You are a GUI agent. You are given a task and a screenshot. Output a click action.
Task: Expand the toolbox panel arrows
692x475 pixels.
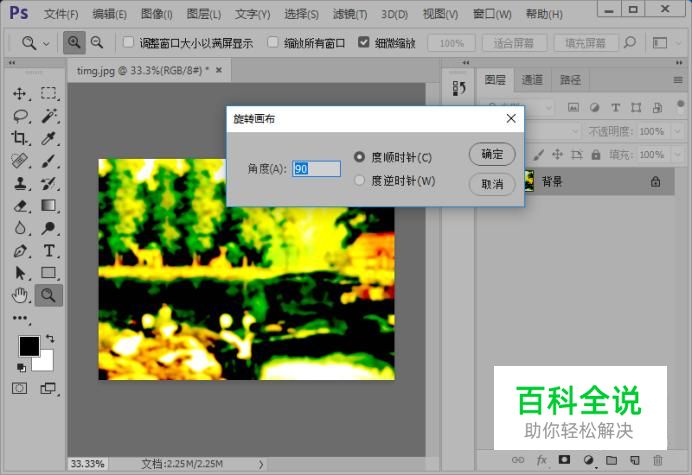tap(12, 63)
